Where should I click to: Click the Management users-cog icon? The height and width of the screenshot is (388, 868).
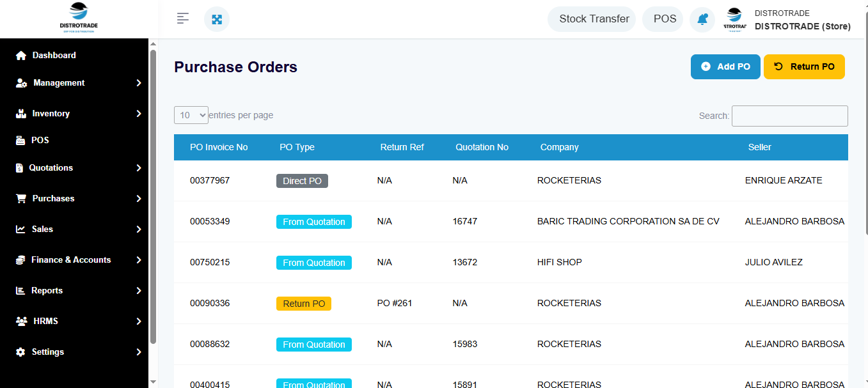point(21,83)
